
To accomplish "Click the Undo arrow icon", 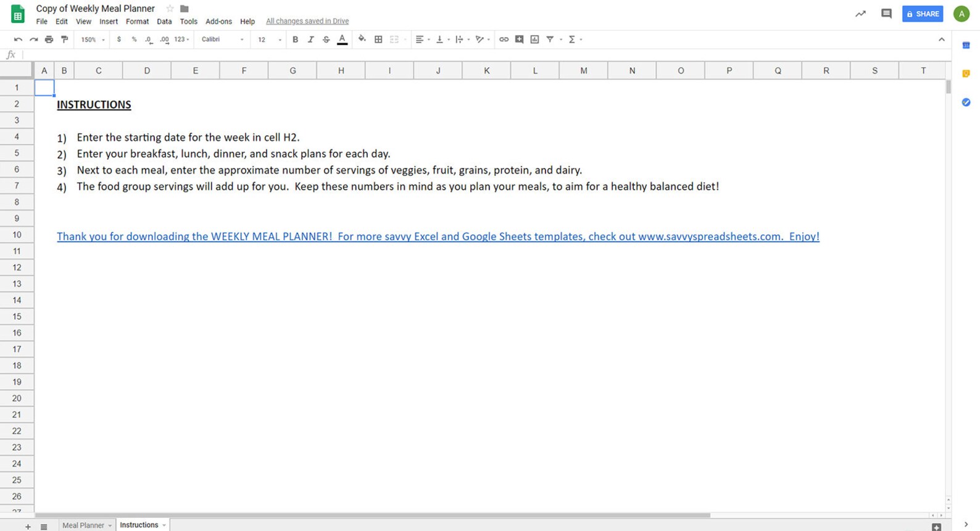I will (x=18, y=40).
